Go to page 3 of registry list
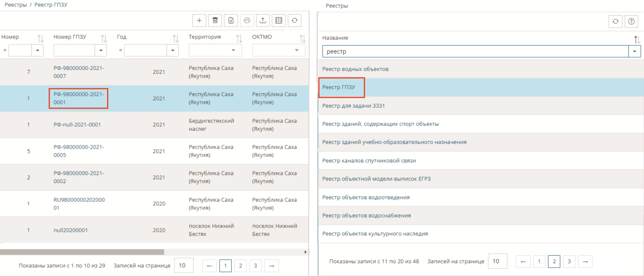The height and width of the screenshot is (276, 644). coord(569,261)
